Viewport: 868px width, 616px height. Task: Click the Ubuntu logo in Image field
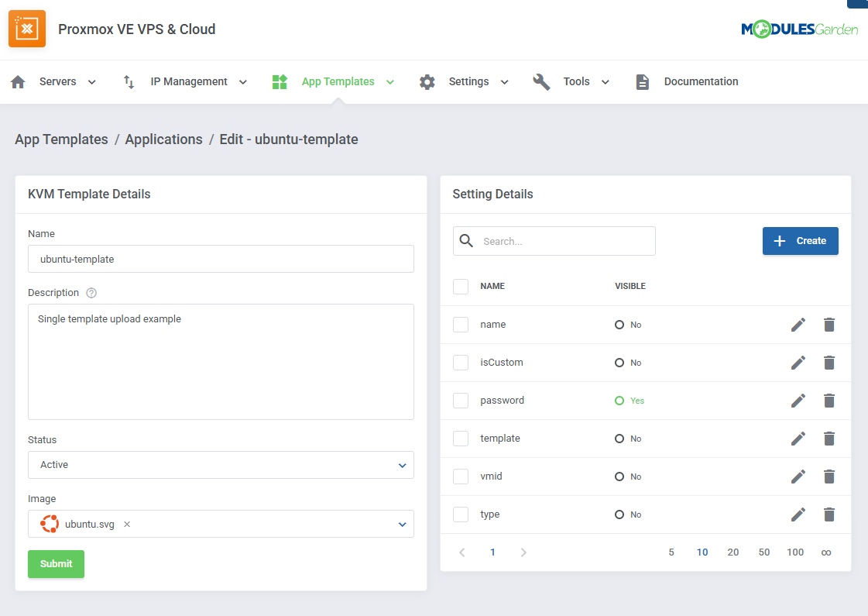[x=50, y=524]
